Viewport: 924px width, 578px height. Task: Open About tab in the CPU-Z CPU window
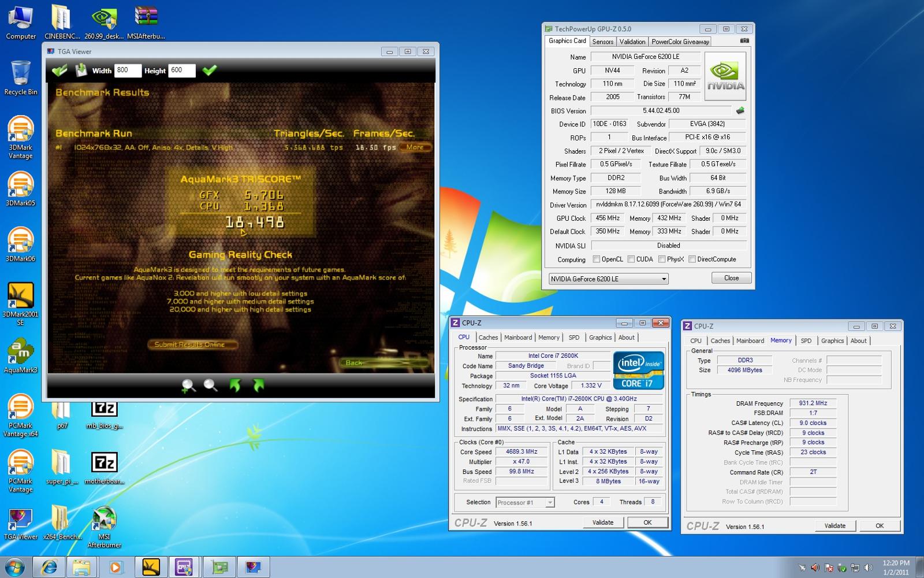627,338
